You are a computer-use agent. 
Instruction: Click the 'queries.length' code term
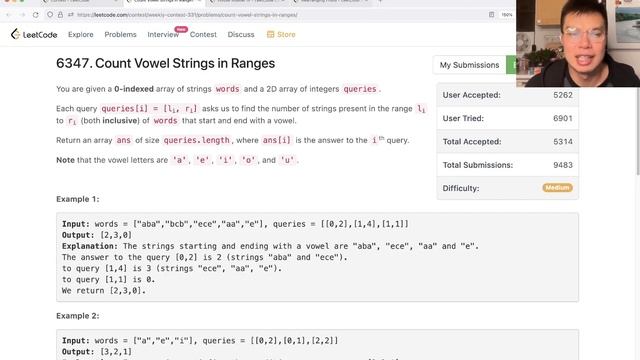[196, 140]
